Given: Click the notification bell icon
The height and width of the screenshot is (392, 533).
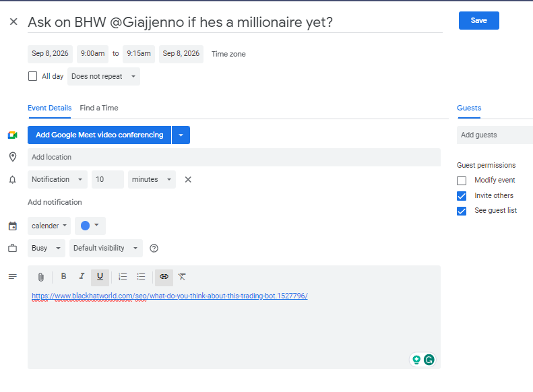Looking at the screenshot, I should [13, 180].
